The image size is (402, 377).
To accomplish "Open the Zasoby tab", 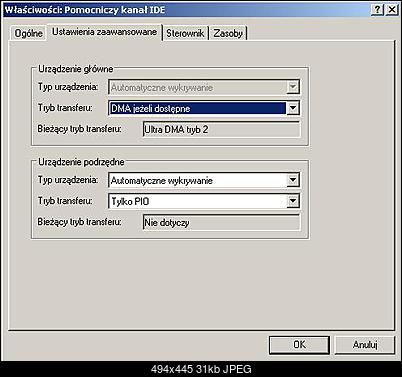I will (228, 33).
